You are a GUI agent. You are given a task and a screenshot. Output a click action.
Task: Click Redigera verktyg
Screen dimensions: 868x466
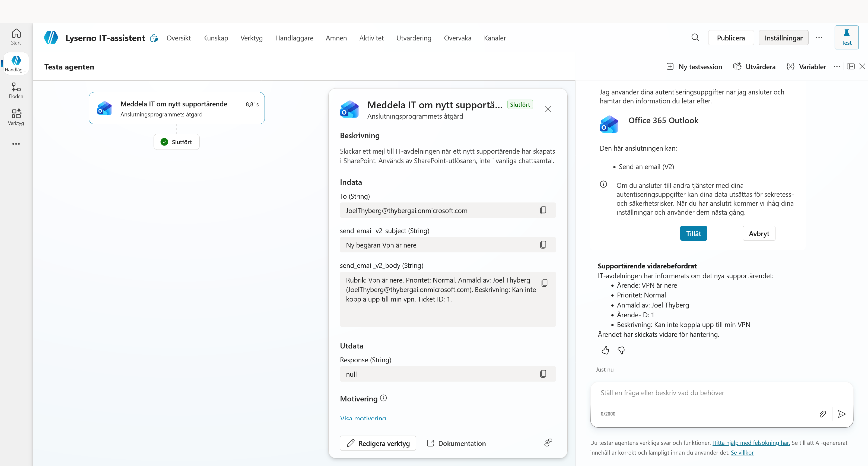click(378, 443)
